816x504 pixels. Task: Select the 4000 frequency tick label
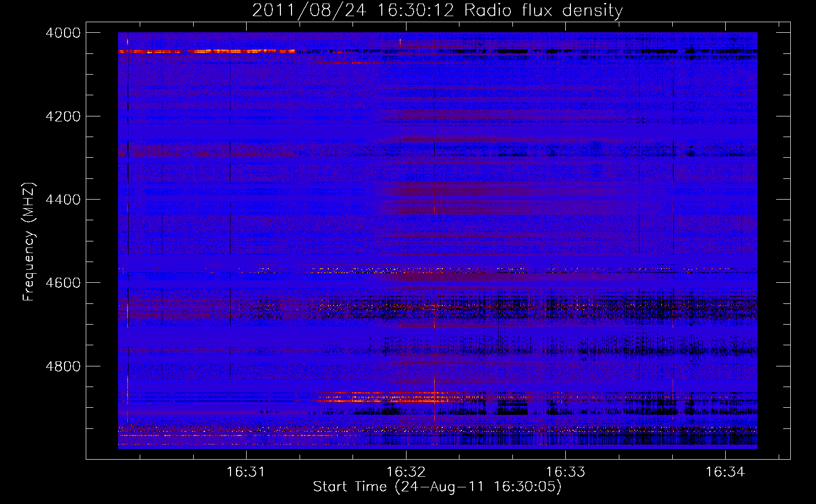(63, 33)
